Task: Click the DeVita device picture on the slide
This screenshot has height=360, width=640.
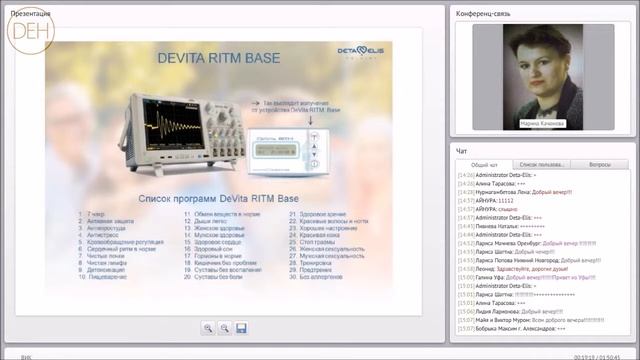Action: point(289,152)
